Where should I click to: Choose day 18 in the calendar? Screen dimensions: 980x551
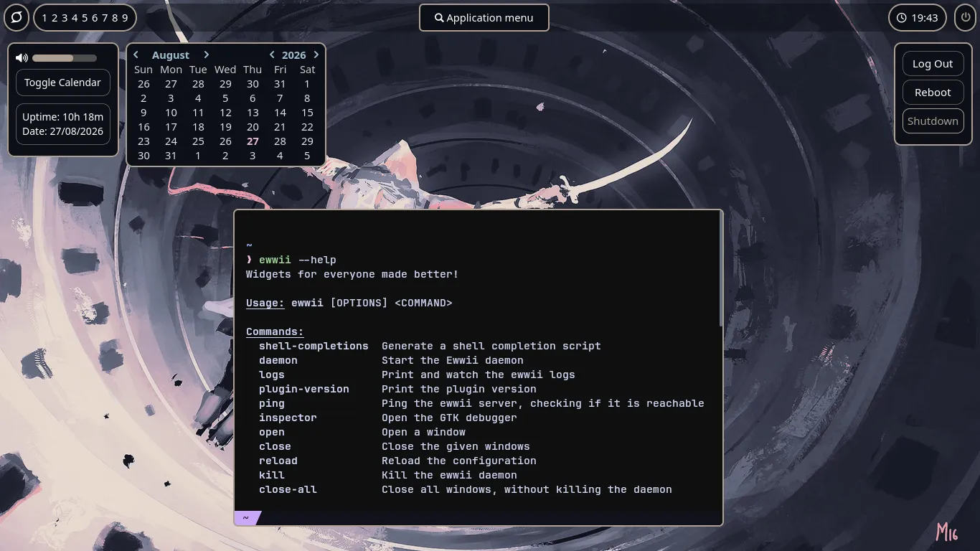click(198, 127)
